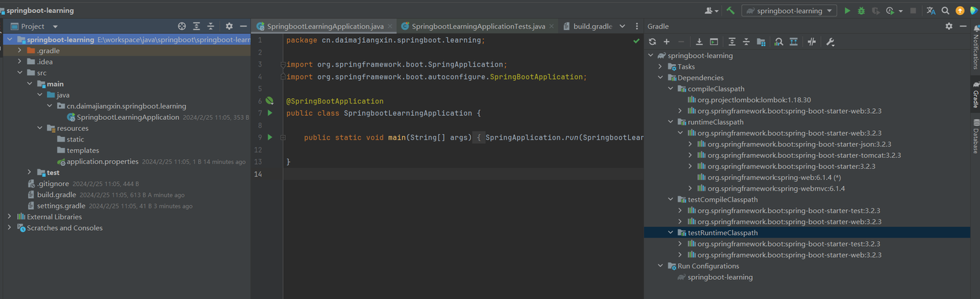Open editor tabs more options menu

637,26
